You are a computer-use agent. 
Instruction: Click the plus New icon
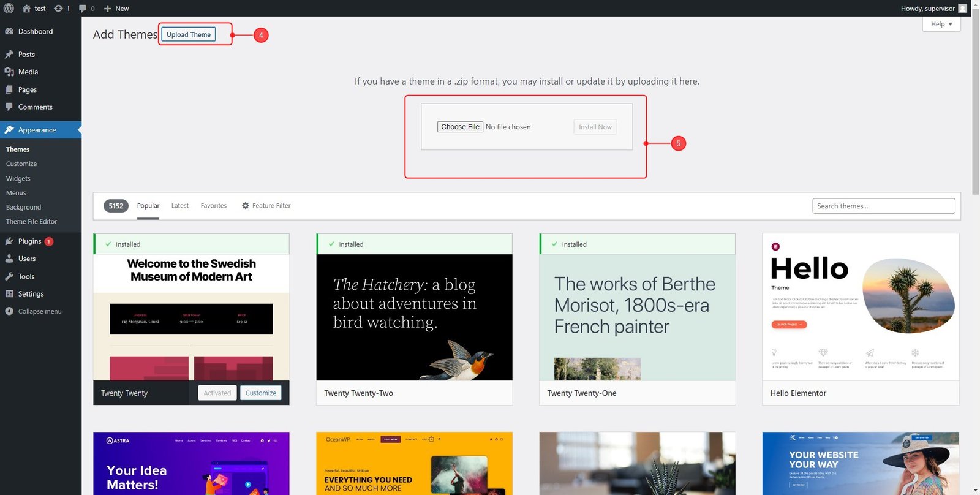pos(107,8)
